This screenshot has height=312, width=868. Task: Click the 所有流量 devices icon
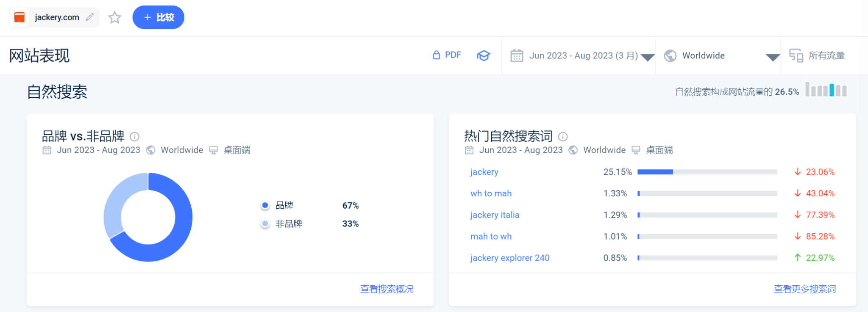click(796, 55)
